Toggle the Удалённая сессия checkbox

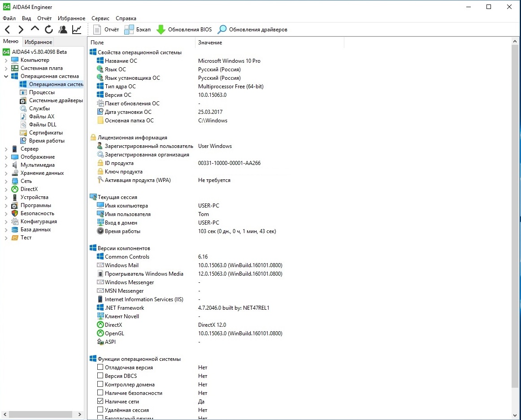point(100,409)
